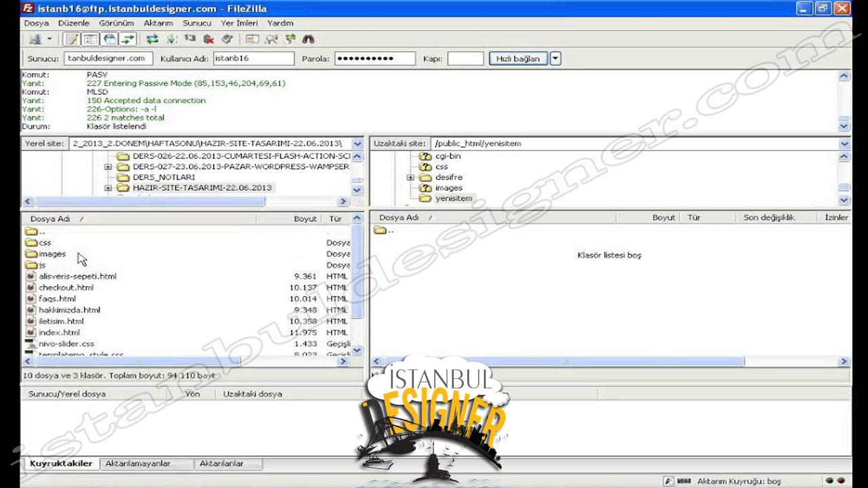The height and width of the screenshot is (488, 868).
Task: Click the Parola password field
Action: pyautogui.click(x=375, y=58)
